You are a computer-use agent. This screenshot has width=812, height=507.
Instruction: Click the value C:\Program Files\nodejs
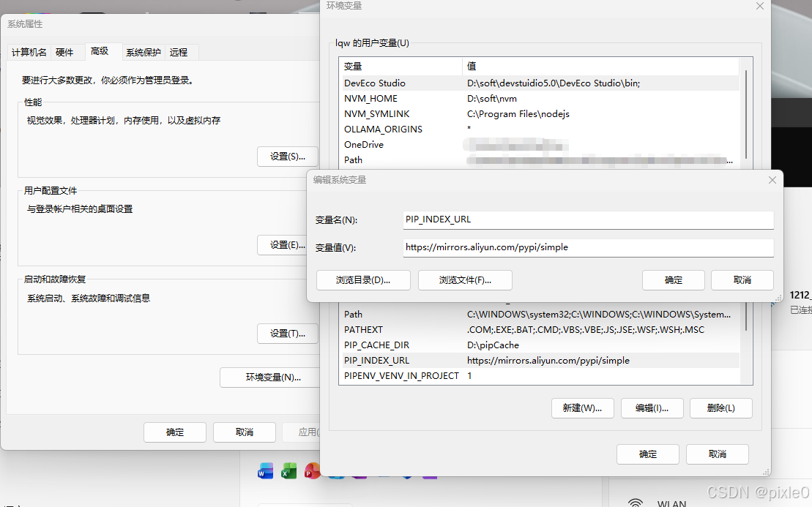518,114
